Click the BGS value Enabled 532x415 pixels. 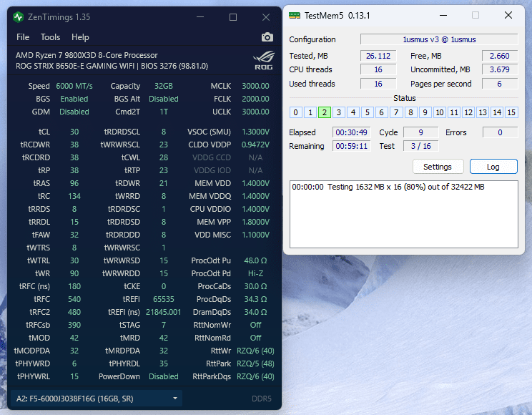pos(74,99)
